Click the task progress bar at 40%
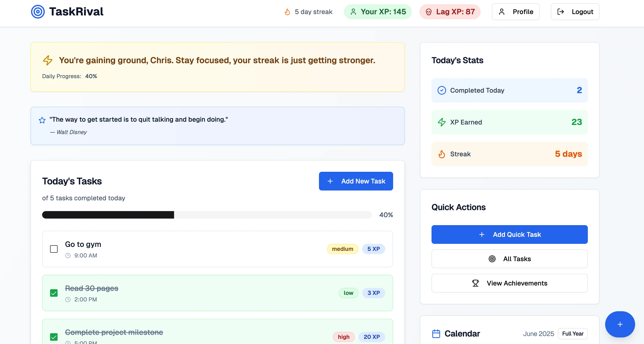 (207, 215)
